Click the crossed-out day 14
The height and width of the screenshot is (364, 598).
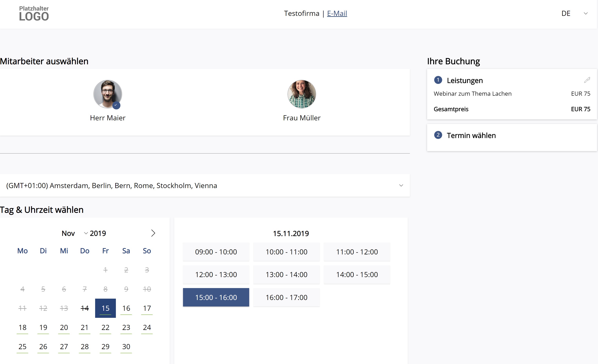tap(84, 308)
